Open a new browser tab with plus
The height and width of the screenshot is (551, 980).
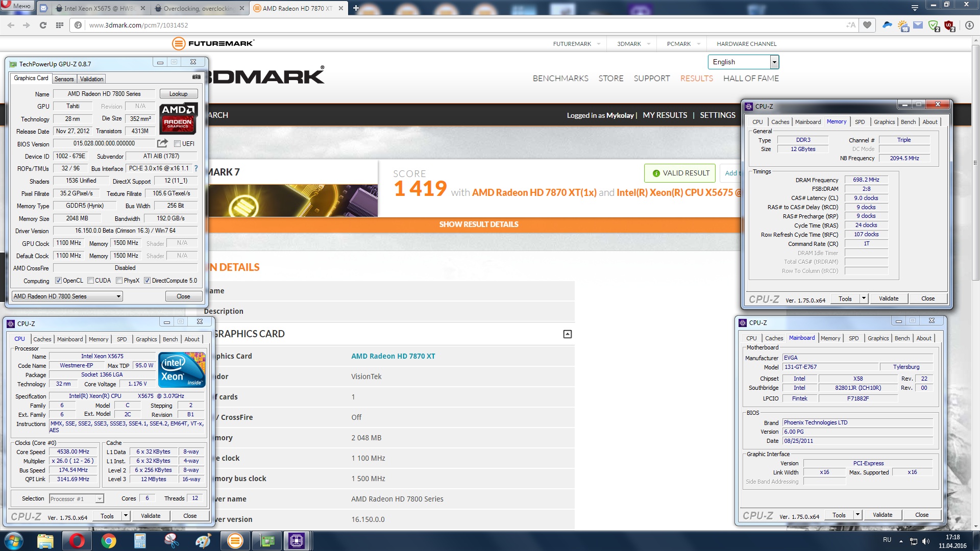click(x=356, y=8)
